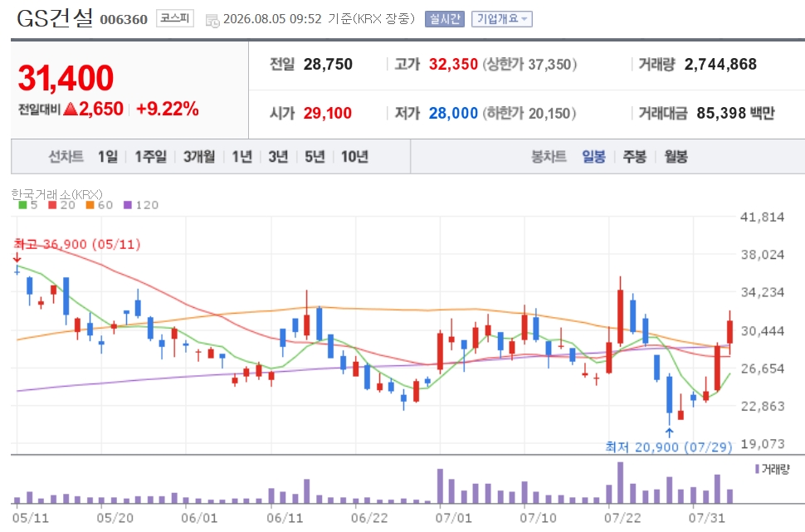The height and width of the screenshot is (532, 805).
Task: Click the purple 거래량 legend marker
Action: point(757,469)
